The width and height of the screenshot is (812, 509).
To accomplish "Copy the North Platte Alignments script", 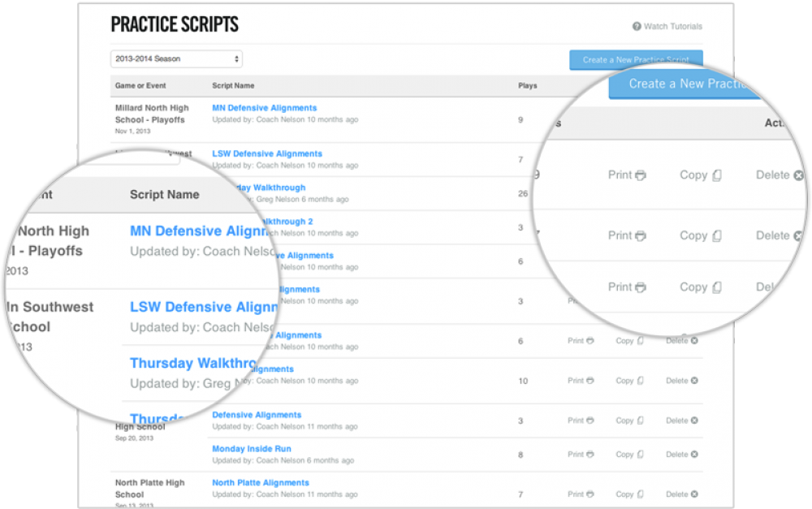I will 629,494.
